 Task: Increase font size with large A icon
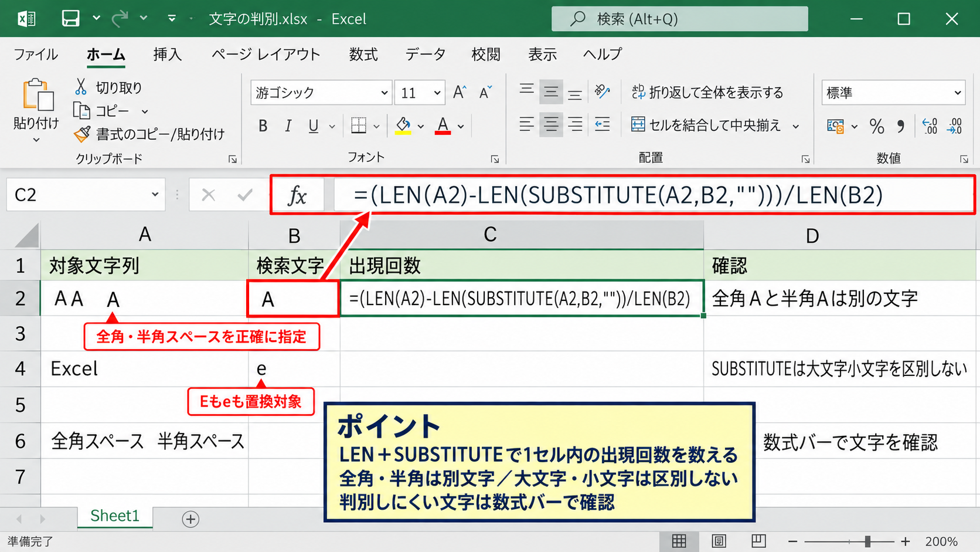(x=460, y=92)
